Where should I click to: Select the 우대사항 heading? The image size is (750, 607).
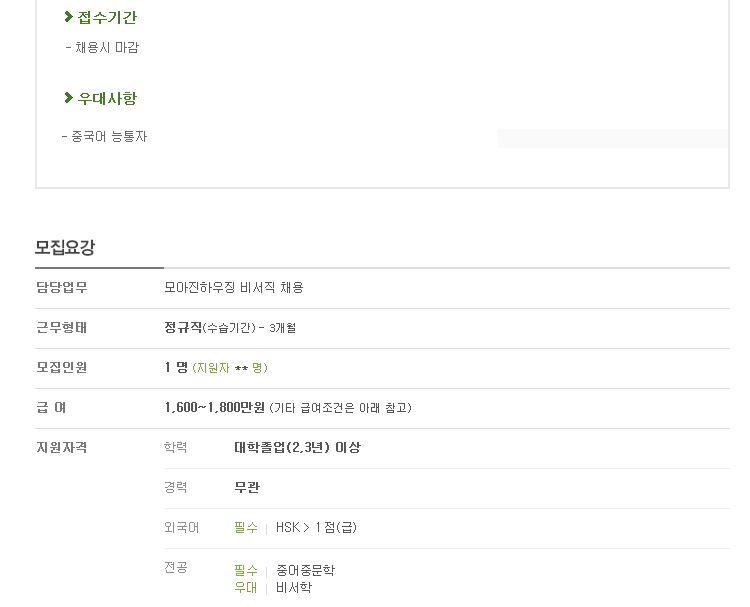[107, 98]
